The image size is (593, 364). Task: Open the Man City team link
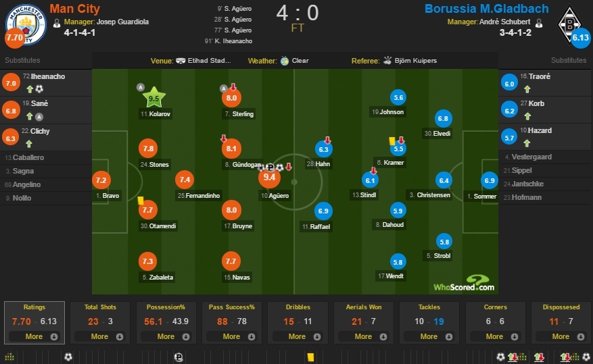75,9
